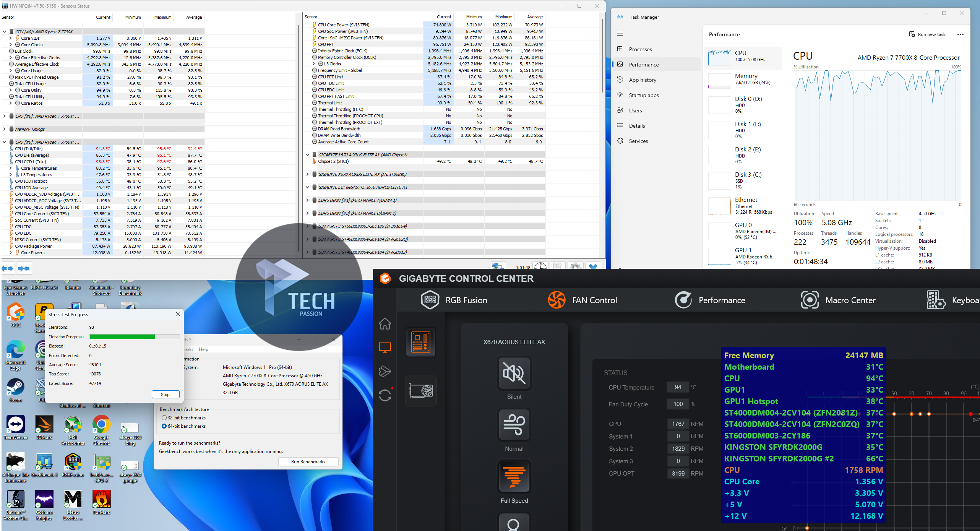
Task: Click the Gigabyte home sidebar icon
Action: [385, 324]
